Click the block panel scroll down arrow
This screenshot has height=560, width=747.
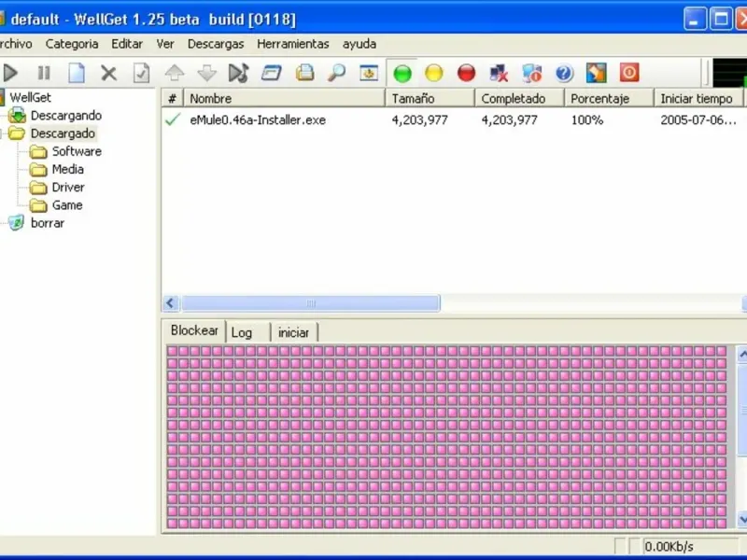click(x=742, y=519)
